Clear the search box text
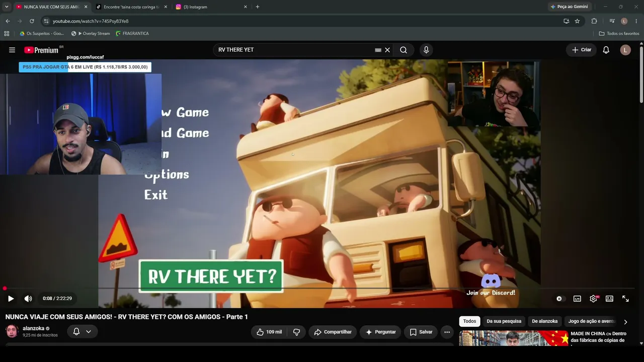Viewport: 644px width, 362px height. [387, 50]
